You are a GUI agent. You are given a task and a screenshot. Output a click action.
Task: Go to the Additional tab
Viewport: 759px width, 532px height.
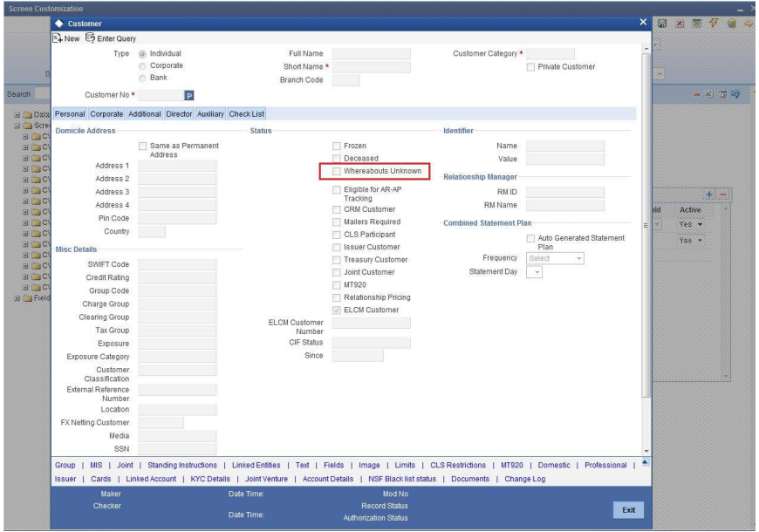coord(144,114)
